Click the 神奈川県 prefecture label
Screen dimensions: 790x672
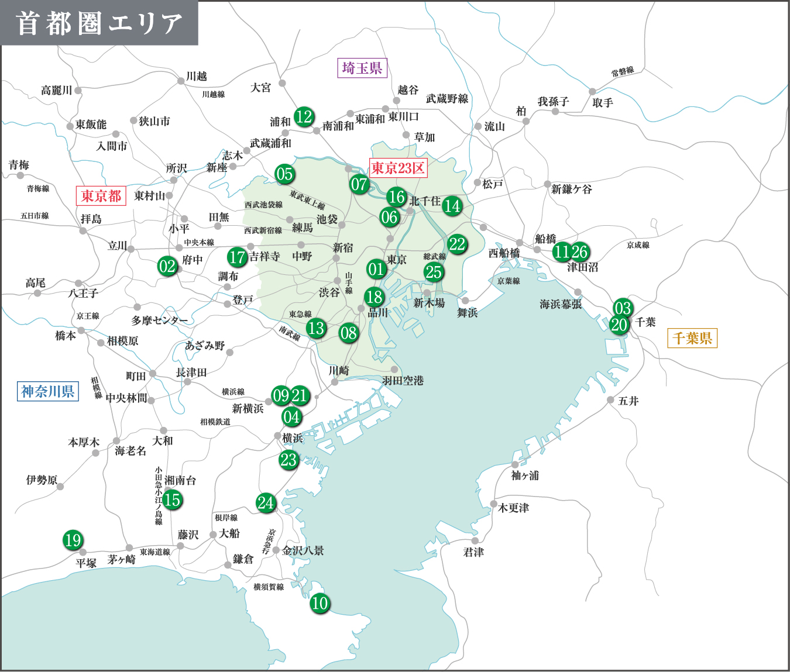tap(48, 391)
